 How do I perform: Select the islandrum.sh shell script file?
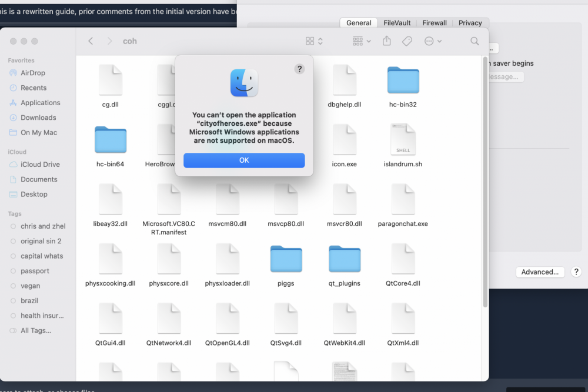(403, 140)
